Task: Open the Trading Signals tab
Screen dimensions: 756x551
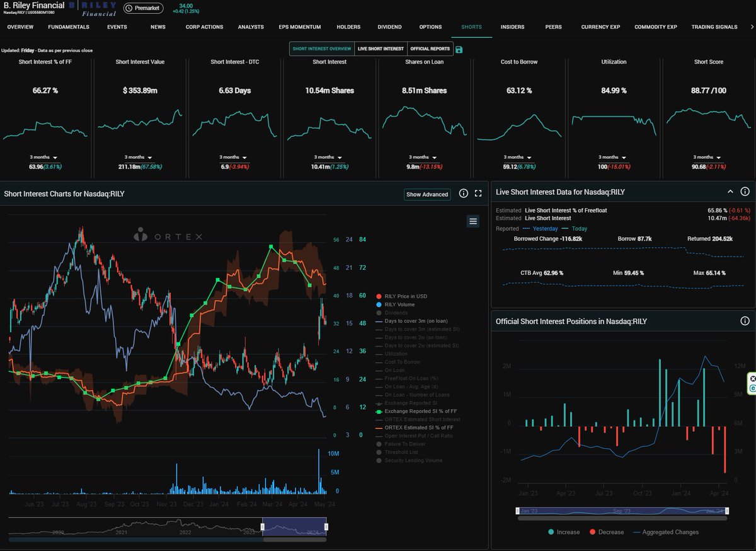Action: point(714,27)
